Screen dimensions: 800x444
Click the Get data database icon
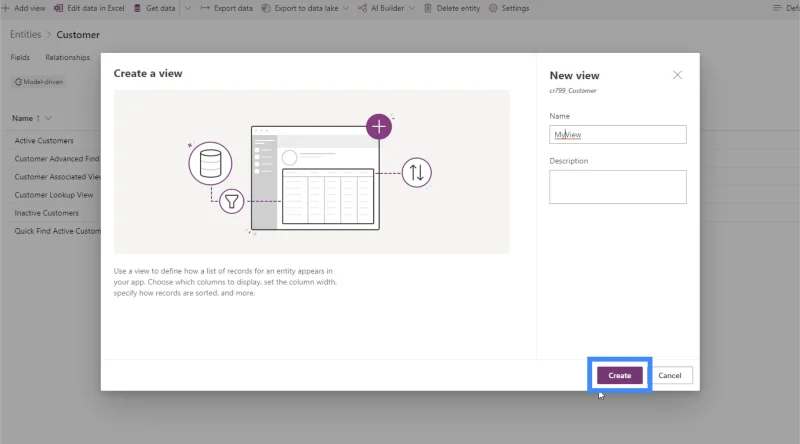pyautogui.click(x=137, y=8)
